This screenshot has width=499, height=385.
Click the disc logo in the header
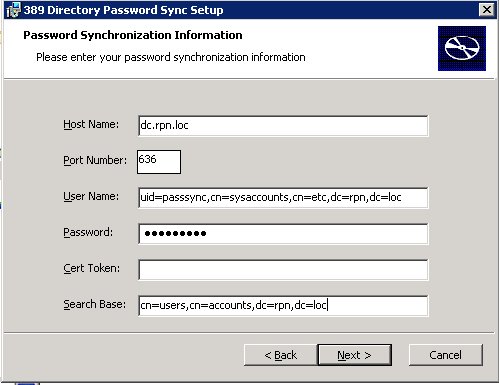coord(462,48)
